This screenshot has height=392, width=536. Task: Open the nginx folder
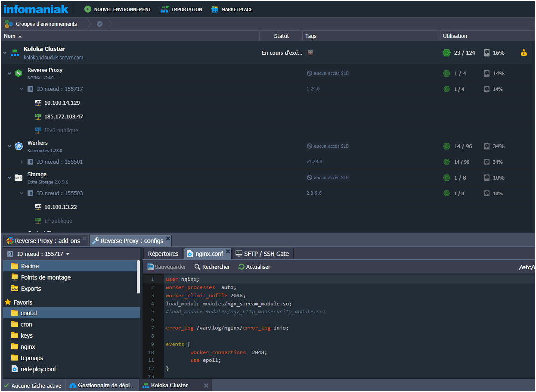(71, 347)
